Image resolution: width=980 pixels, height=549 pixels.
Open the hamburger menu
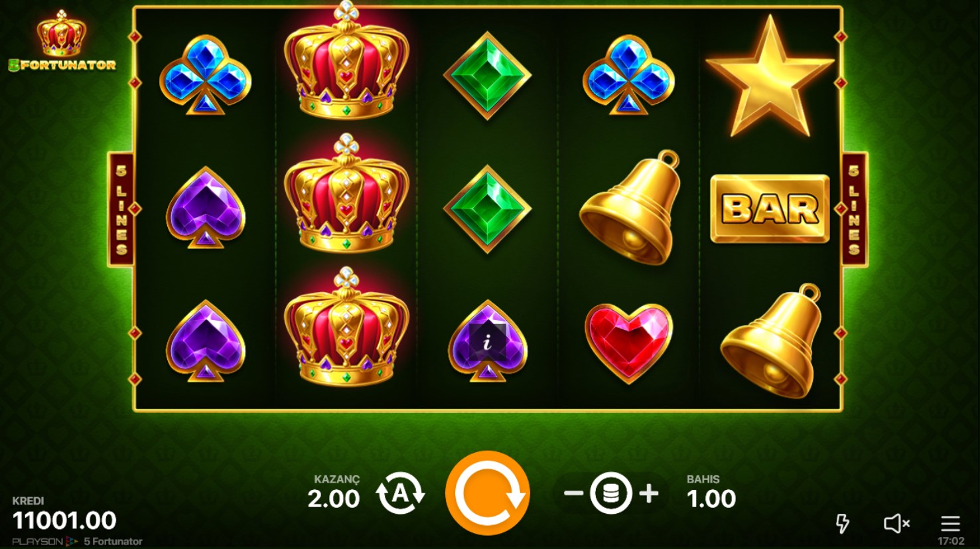[950, 523]
